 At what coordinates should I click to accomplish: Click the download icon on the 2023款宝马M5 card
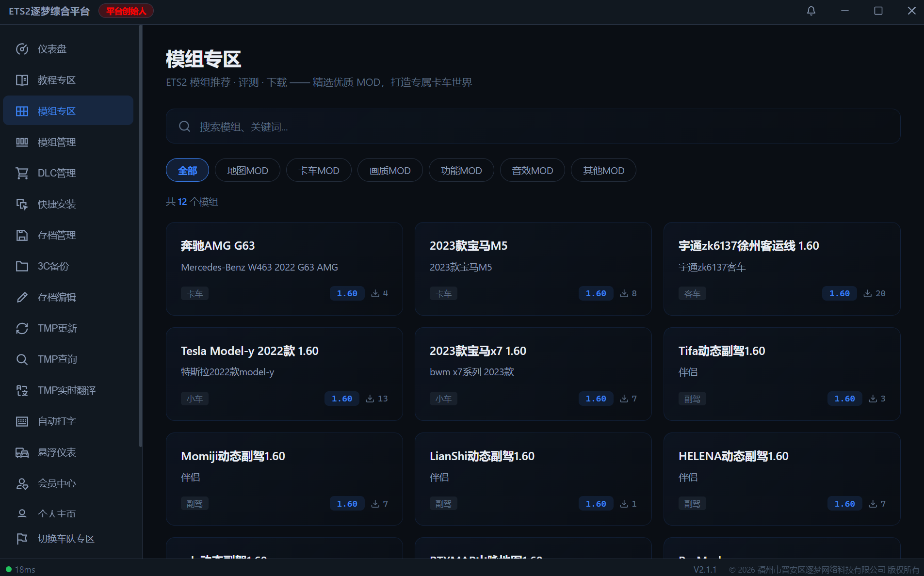click(x=624, y=293)
